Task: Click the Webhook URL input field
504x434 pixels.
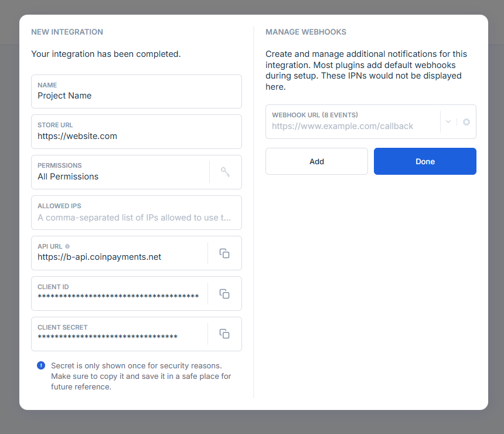Action: click(x=352, y=126)
